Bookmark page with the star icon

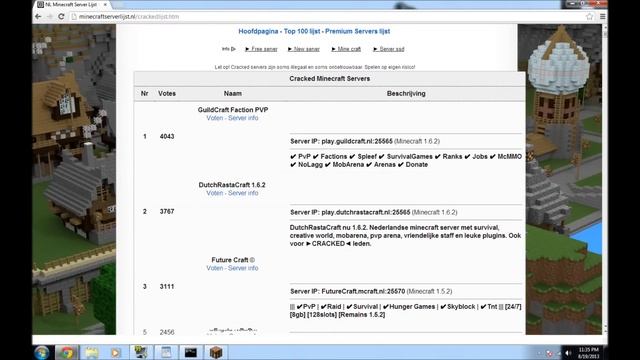pos(589,17)
